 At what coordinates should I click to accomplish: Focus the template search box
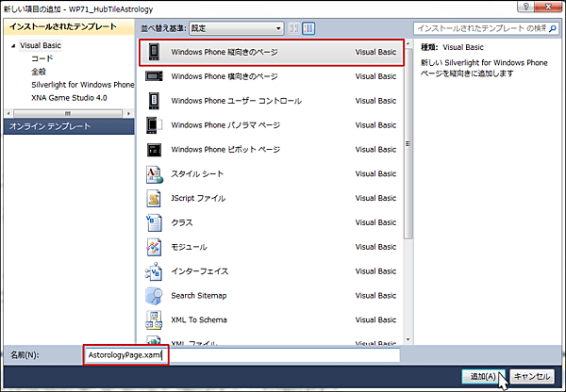coord(486,28)
